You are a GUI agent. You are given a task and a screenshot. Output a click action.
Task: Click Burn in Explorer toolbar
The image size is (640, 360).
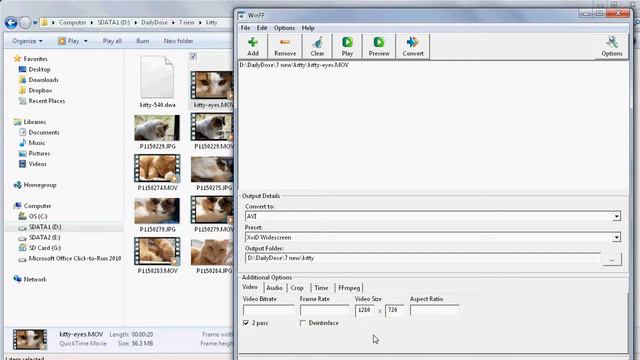coord(142,41)
